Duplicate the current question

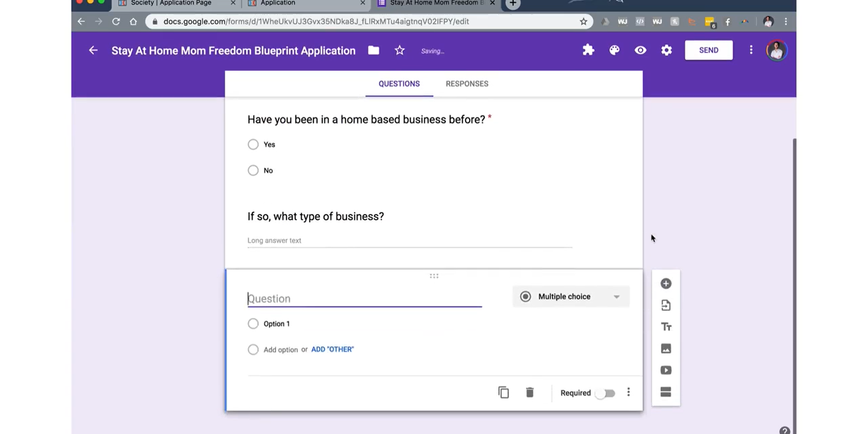tap(503, 392)
